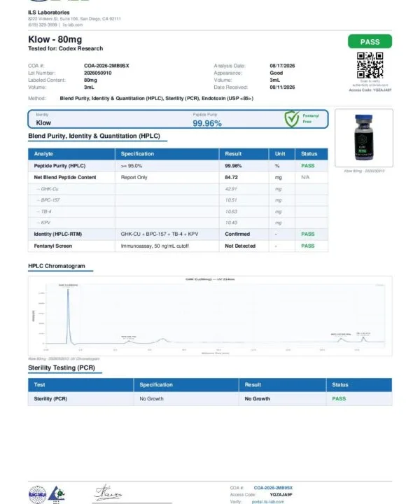420x504 pixels.
Task: Click the Immunoassay, 50 ng/mL cutoff specification
Action: tap(155, 246)
